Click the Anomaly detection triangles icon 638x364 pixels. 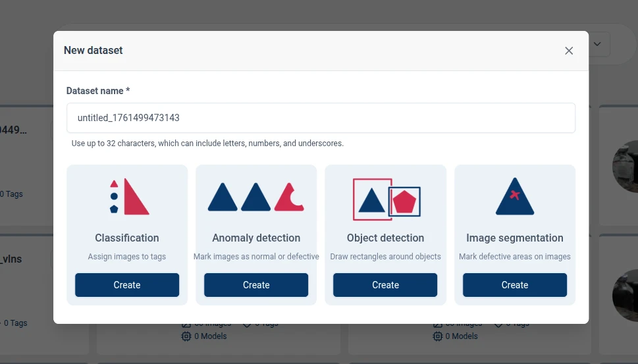click(255, 197)
